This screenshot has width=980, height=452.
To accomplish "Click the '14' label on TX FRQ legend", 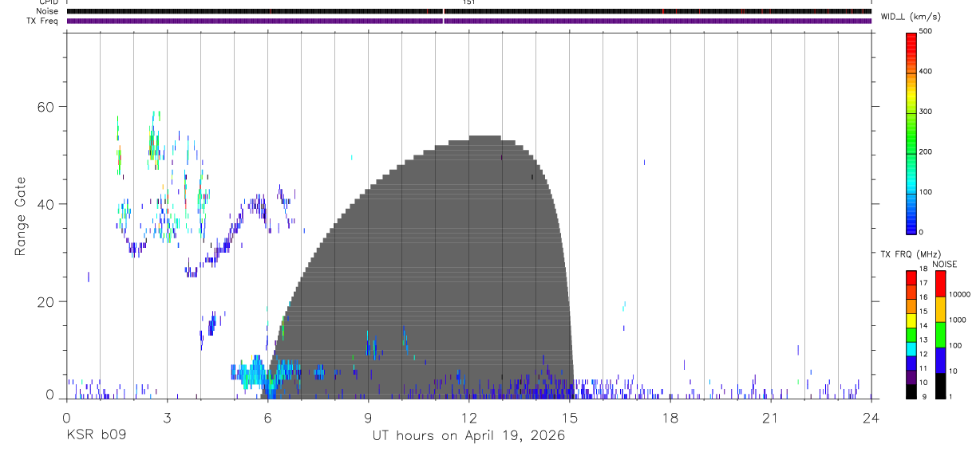I will coord(923,325).
